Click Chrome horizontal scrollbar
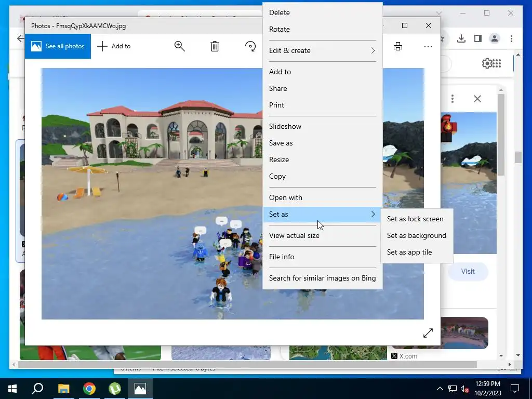 tap(247, 364)
